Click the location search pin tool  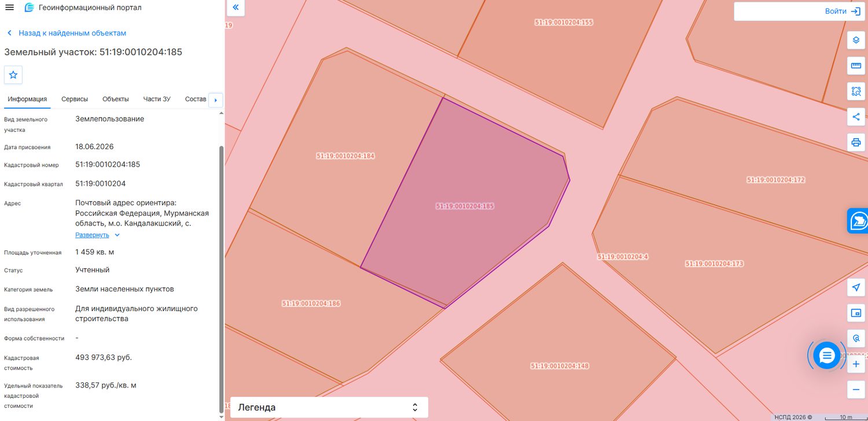coord(856,338)
